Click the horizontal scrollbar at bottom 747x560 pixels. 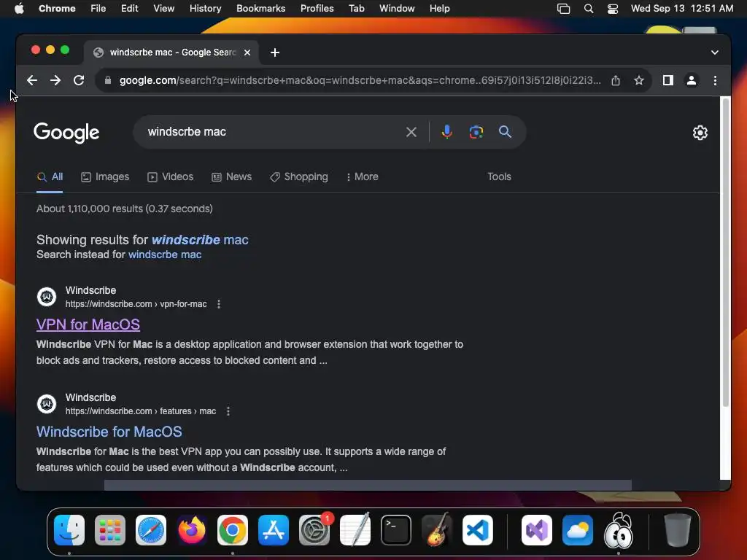[368, 485]
